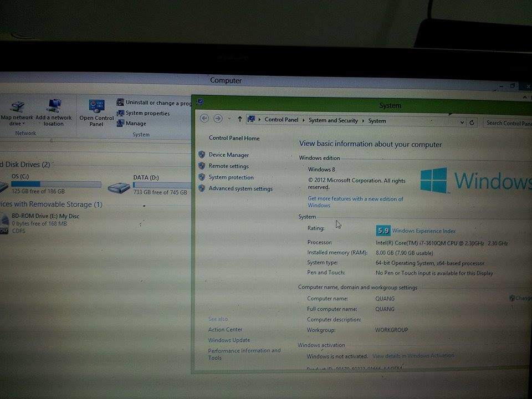Open Performance Information and Tools link

pos(244,354)
